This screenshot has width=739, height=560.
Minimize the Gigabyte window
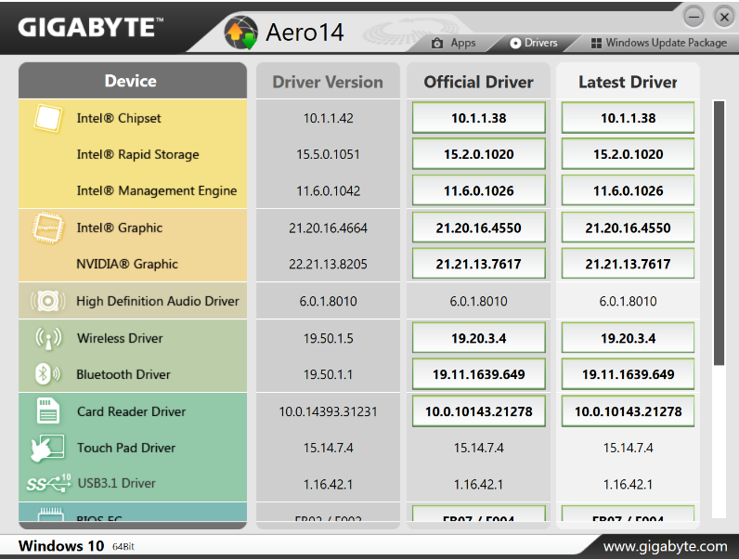pyautogui.click(x=694, y=17)
